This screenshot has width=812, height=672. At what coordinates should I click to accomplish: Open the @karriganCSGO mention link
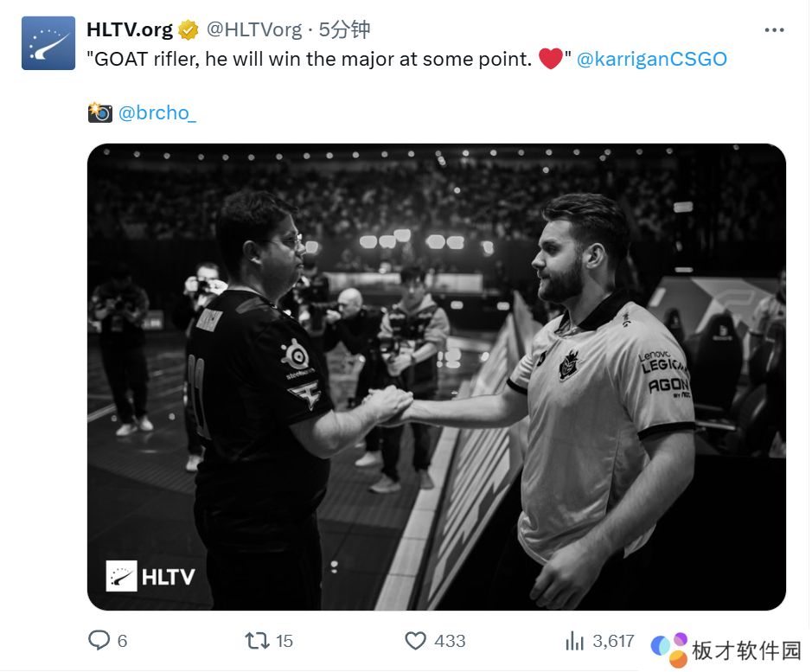pyautogui.click(x=651, y=59)
